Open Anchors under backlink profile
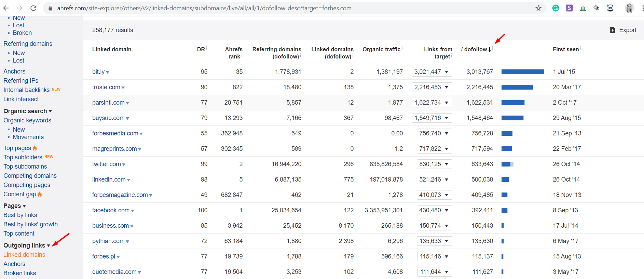 click(x=14, y=71)
